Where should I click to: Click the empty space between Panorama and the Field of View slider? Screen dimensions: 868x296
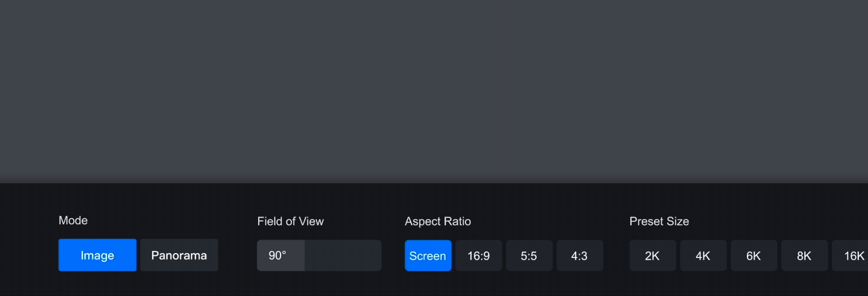point(237,255)
